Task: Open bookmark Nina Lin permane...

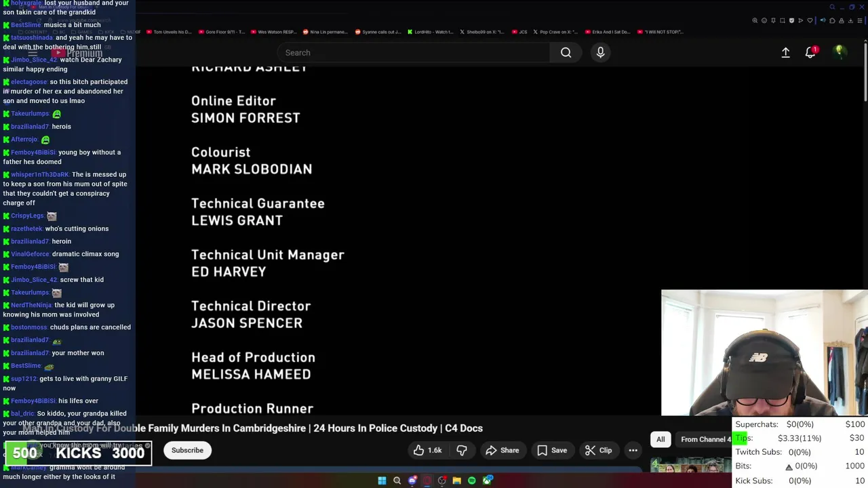Action: click(x=325, y=32)
